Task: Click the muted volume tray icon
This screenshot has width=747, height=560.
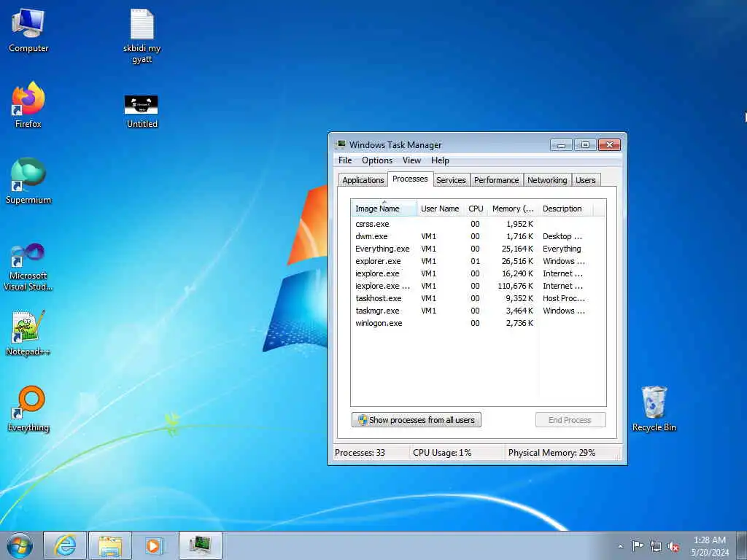Action: tap(673, 546)
